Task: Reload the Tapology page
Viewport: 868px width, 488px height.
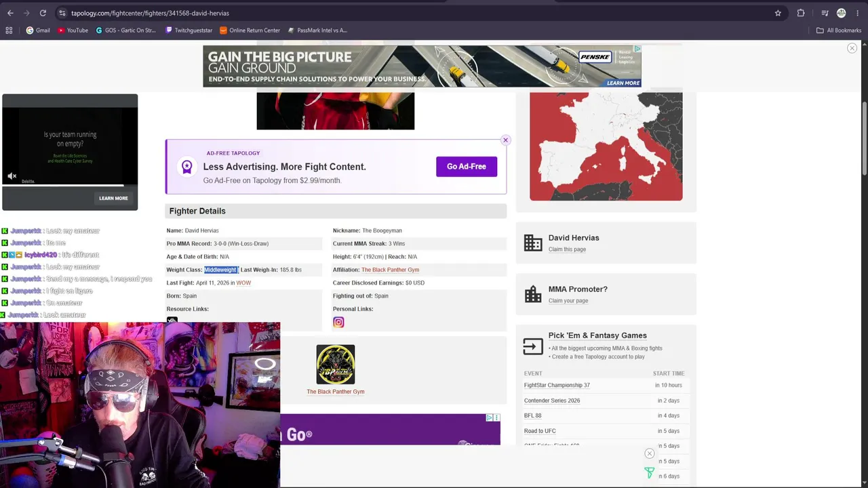Action: pos(43,13)
